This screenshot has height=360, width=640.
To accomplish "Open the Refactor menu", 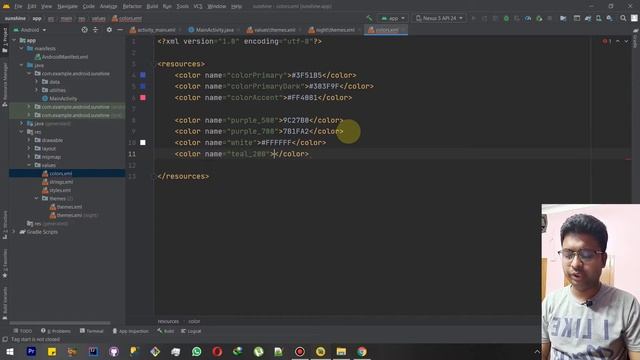I will pyautogui.click(x=132, y=7).
